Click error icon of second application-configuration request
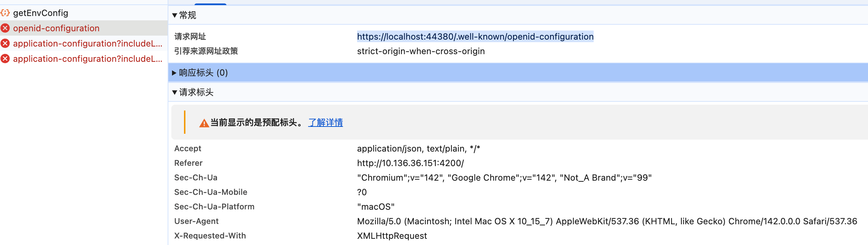 tap(5, 59)
